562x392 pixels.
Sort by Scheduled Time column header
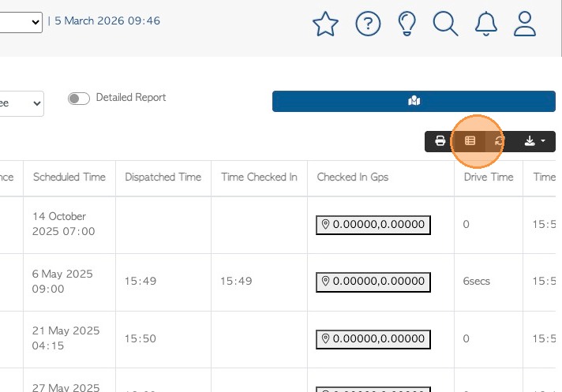tap(69, 177)
